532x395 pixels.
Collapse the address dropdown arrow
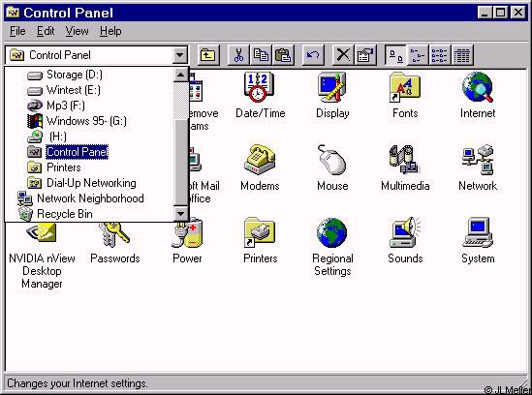pos(180,55)
